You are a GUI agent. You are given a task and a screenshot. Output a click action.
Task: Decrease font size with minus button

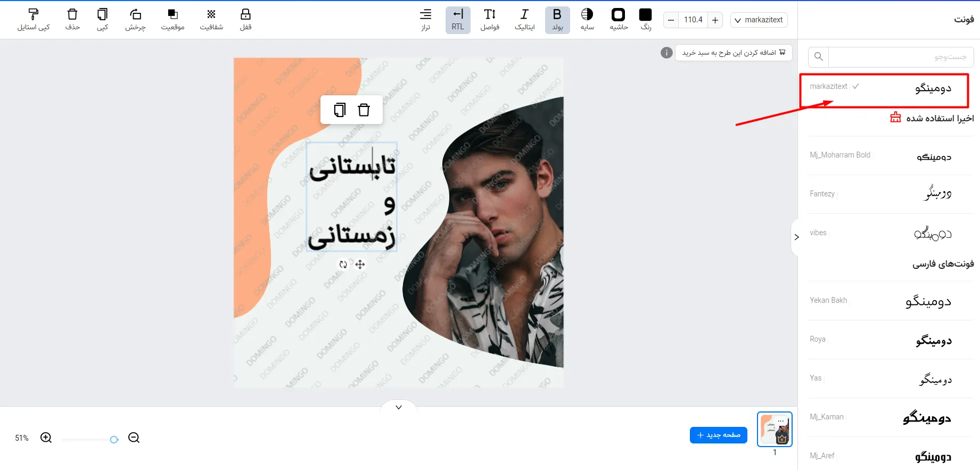pos(671,20)
